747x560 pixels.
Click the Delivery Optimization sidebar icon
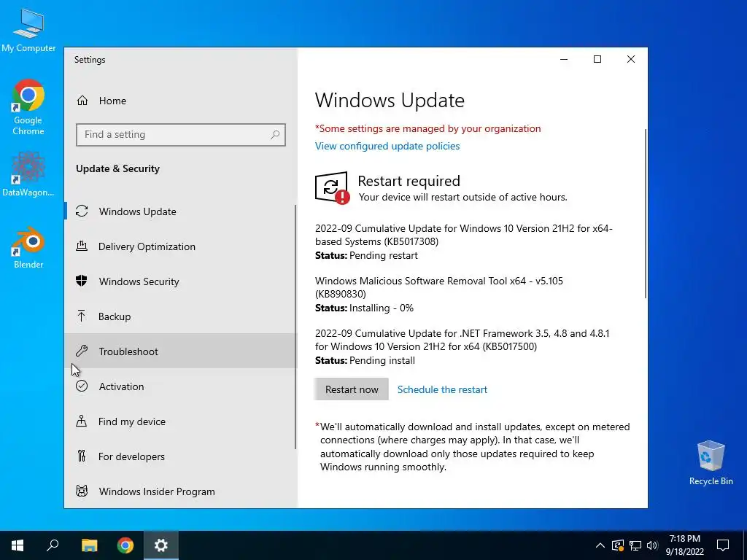pyautogui.click(x=82, y=246)
